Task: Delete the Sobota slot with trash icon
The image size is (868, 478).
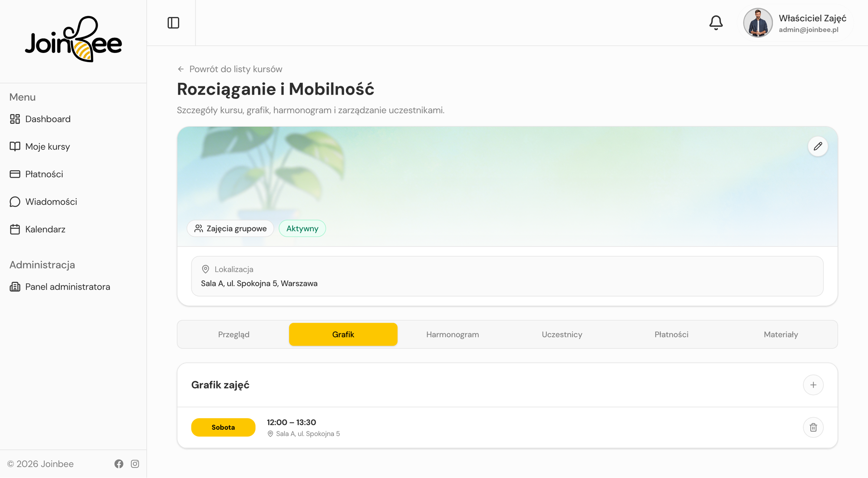Action: coord(813,428)
